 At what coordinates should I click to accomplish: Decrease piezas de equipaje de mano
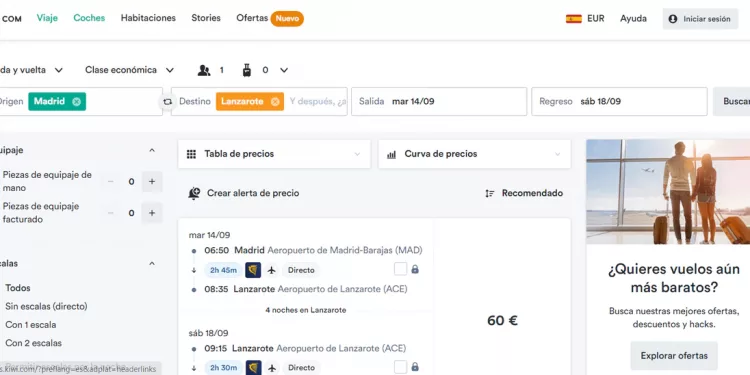click(x=110, y=182)
